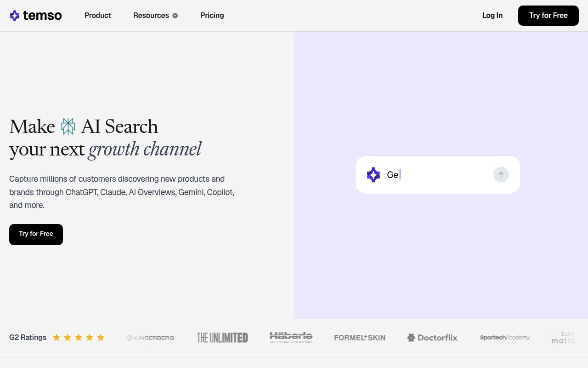Click the third G2 rating star
The width and height of the screenshot is (588, 368).
point(79,338)
